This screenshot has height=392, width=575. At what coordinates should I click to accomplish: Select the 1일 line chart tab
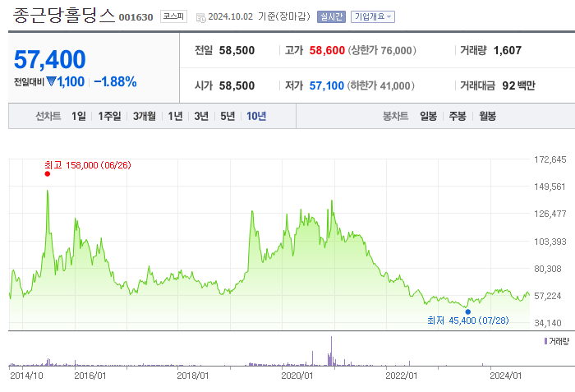click(x=79, y=117)
